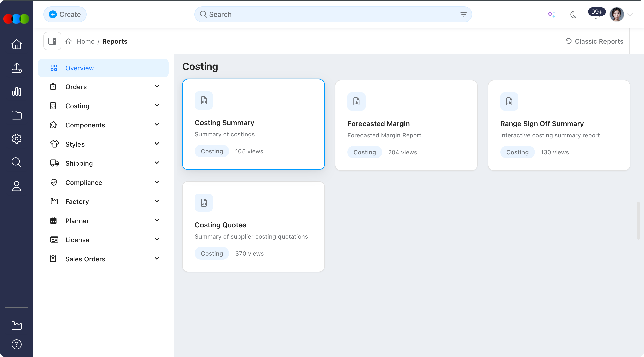This screenshot has height=357, width=644.
Task: Expand the Factory section chevron
Action: click(157, 201)
